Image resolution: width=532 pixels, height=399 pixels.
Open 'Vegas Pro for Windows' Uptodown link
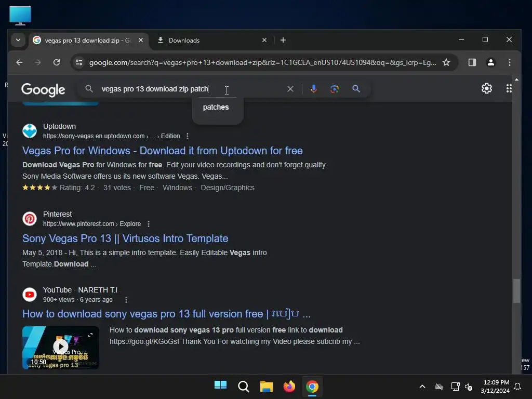pyautogui.click(x=163, y=151)
